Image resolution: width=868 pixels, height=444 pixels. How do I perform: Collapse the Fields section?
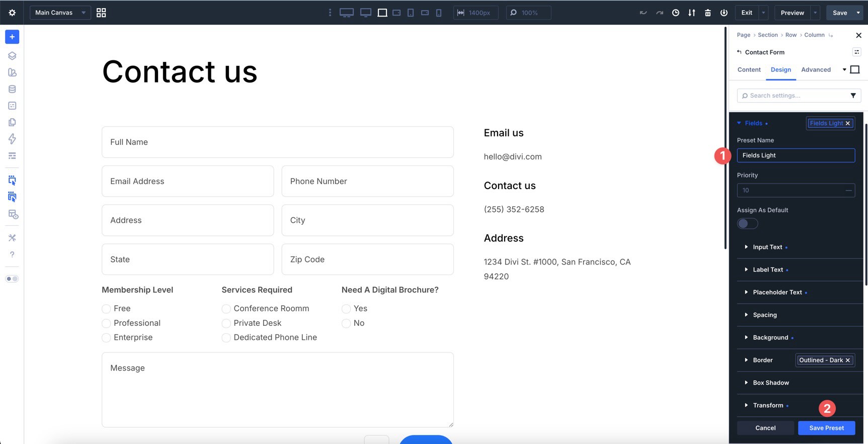click(739, 123)
